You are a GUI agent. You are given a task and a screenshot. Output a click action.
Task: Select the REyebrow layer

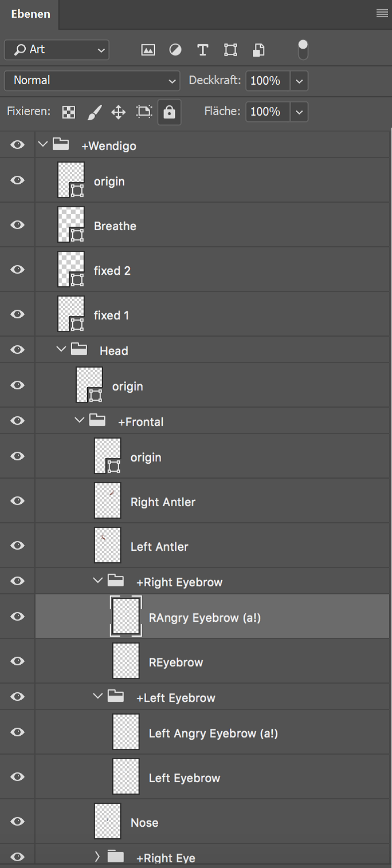(176, 661)
